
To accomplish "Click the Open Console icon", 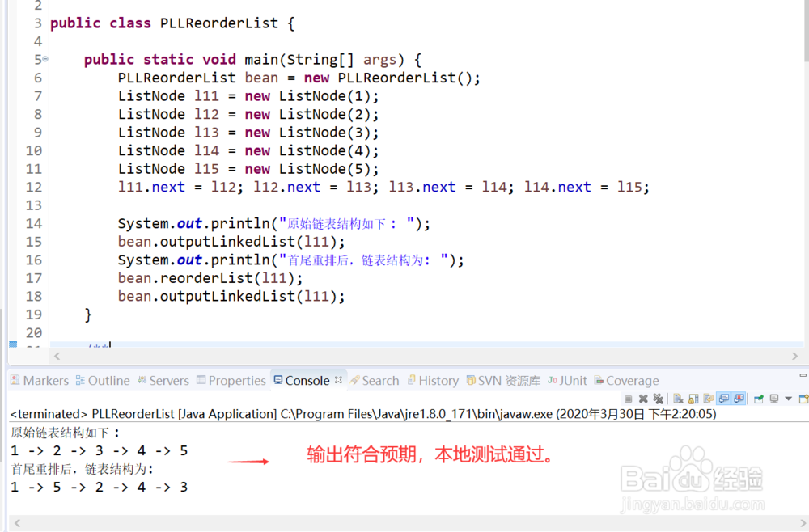I will tap(803, 399).
